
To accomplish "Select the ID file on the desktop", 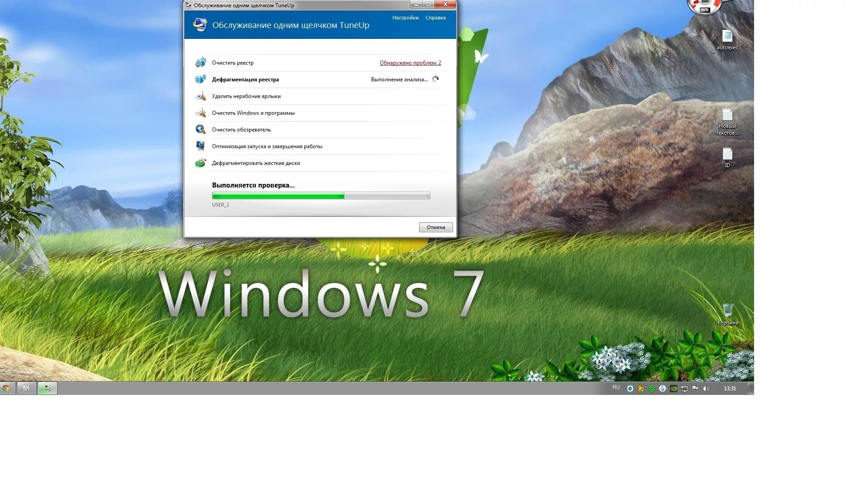I will click(727, 158).
